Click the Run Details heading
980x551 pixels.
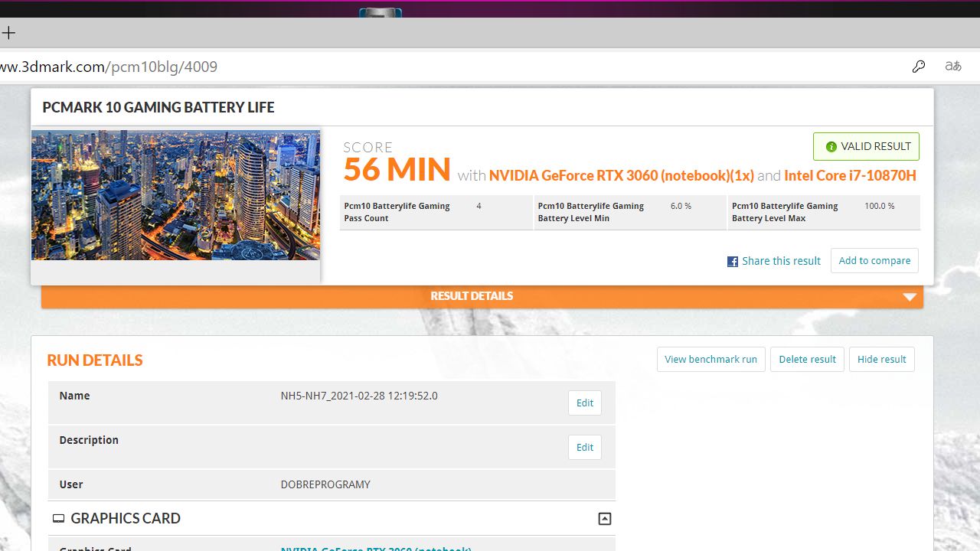pos(95,360)
